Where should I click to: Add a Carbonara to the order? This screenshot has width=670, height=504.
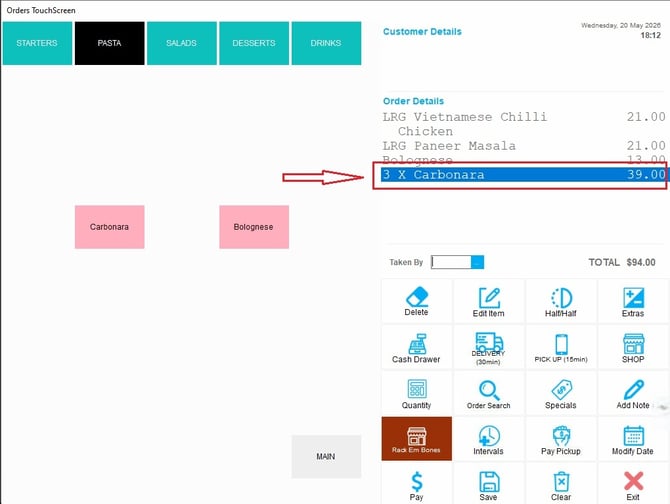[109, 227]
